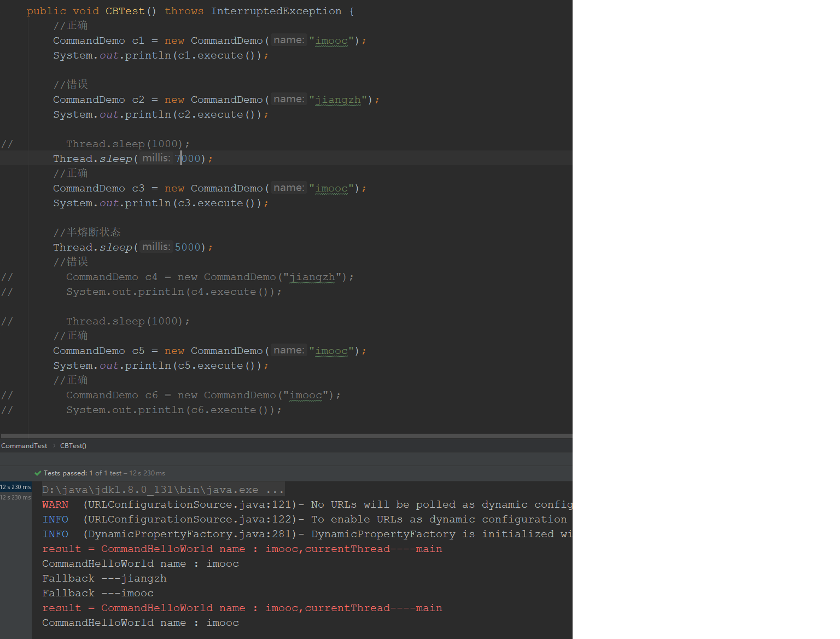Click variable c5 in its declaration
This screenshot has height=639, width=840.
(x=138, y=351)
